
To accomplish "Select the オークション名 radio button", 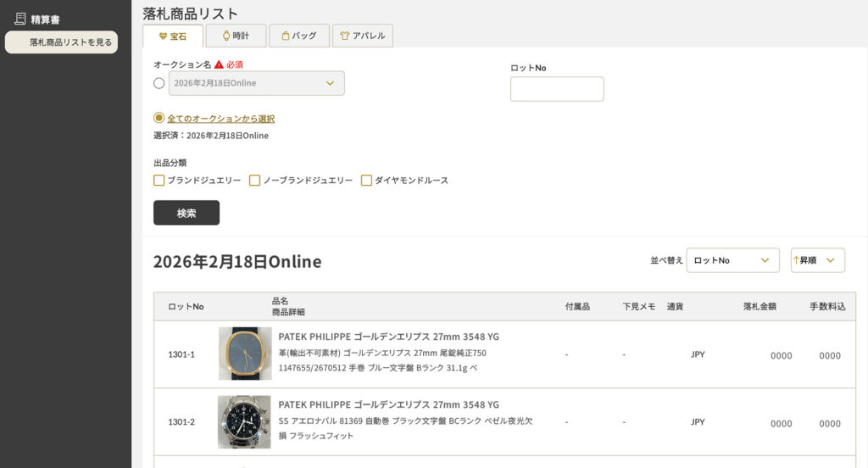I will (159, 83).
